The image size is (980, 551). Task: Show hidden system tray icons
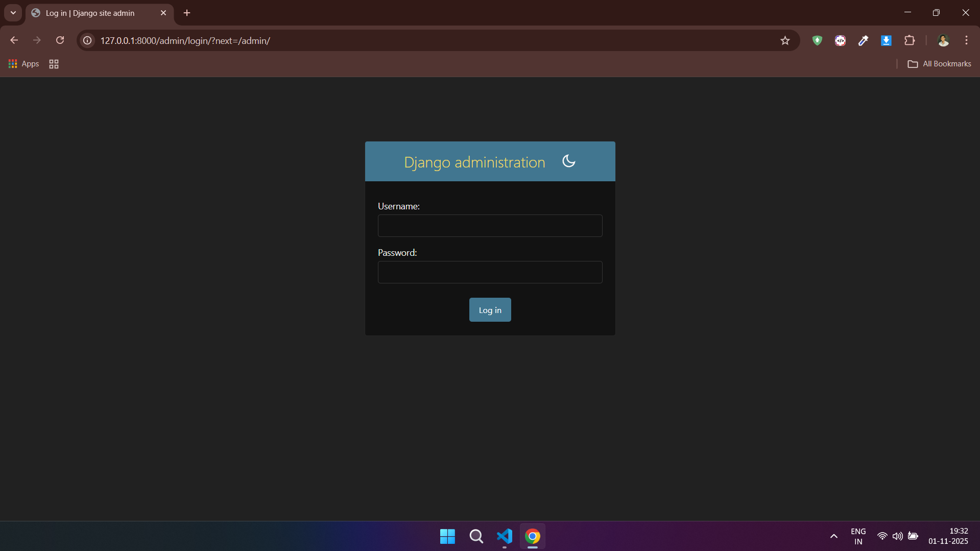pos(833,536)
